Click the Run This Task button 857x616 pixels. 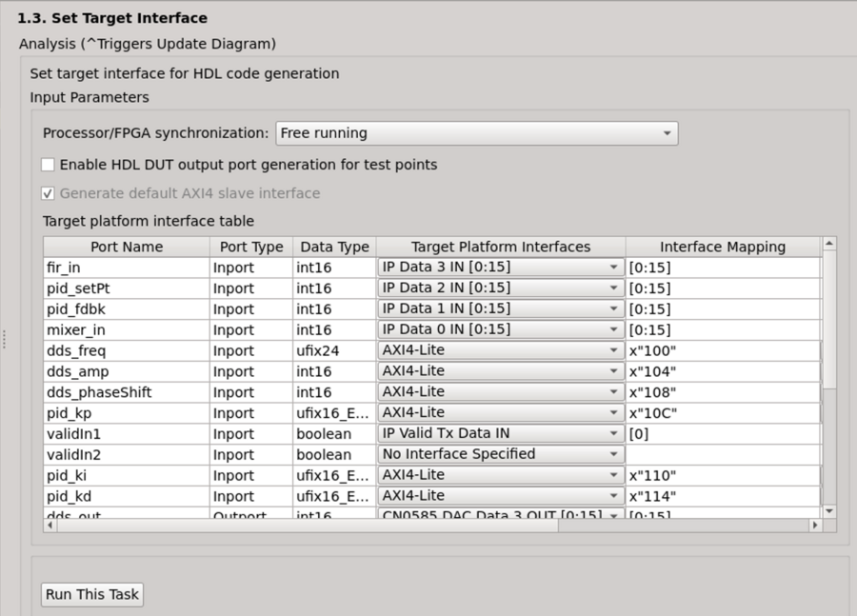90,594
